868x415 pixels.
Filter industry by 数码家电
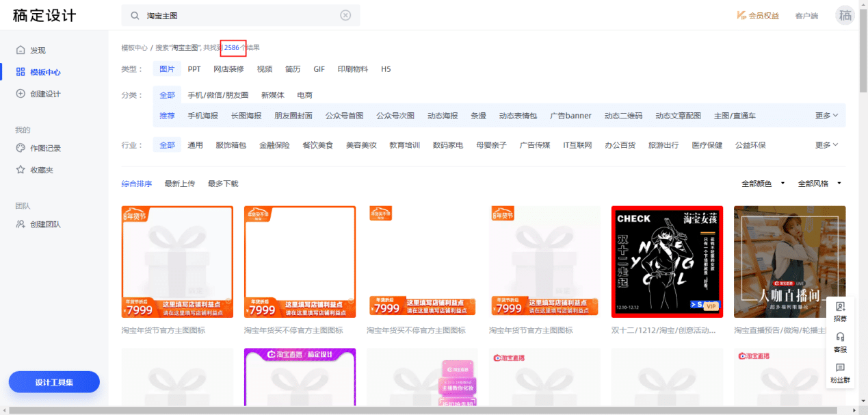(x=448, y=145)
